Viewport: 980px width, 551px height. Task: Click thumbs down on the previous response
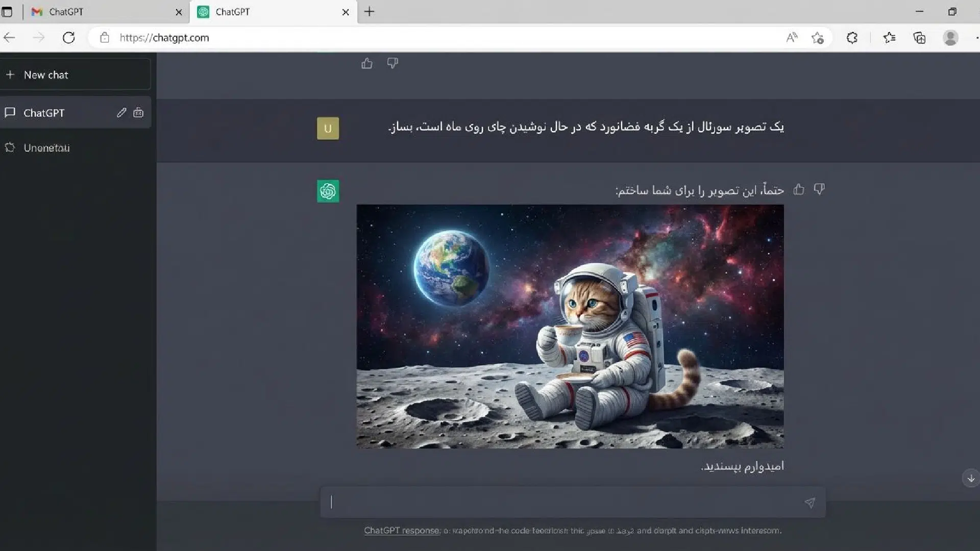pyautogui.click(x=392, y=63)
